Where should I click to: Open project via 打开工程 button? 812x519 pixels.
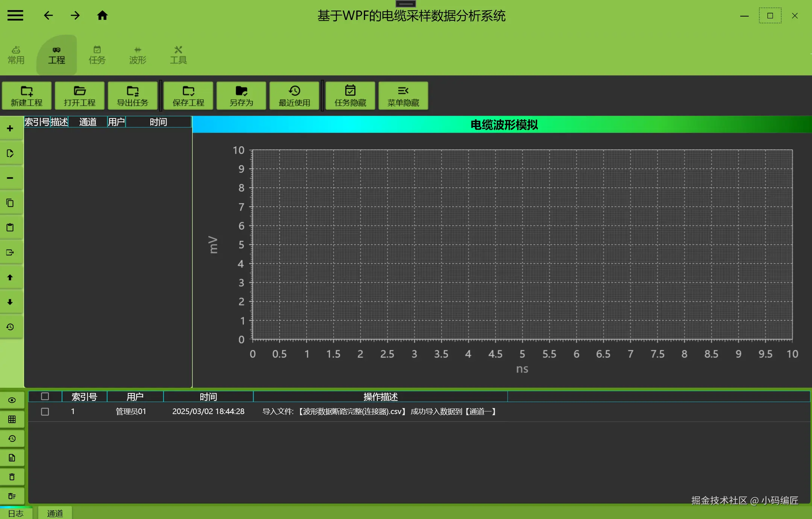[x=80, y=96]
